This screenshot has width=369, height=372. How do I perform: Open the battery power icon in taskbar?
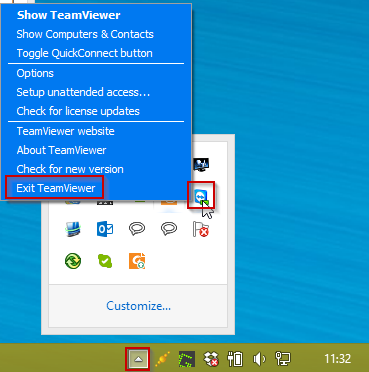235,359
